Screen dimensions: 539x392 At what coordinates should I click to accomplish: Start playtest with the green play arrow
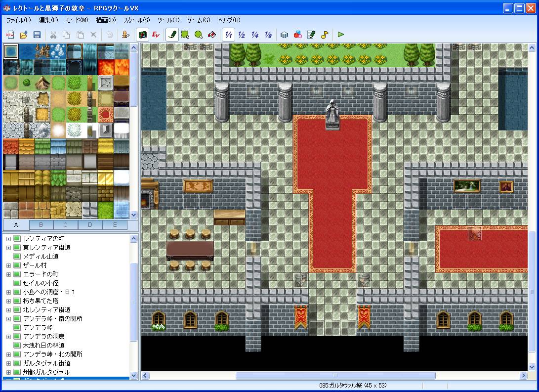click(341, 35)
